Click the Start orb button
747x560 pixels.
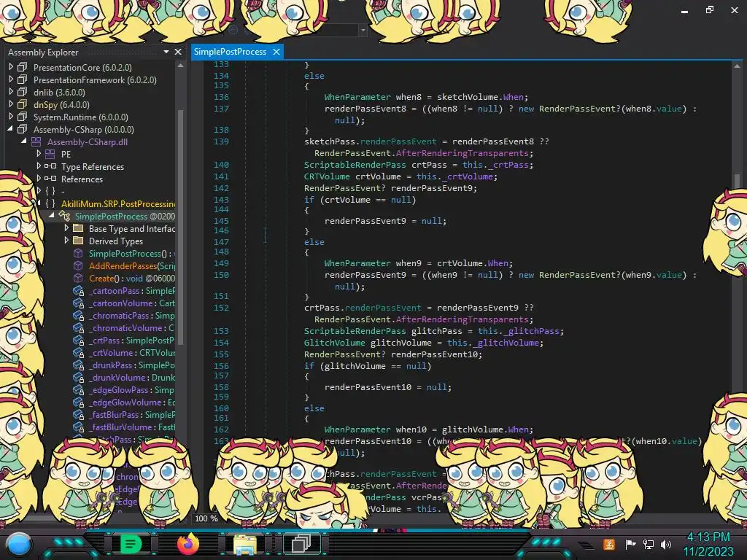(18, 545)
